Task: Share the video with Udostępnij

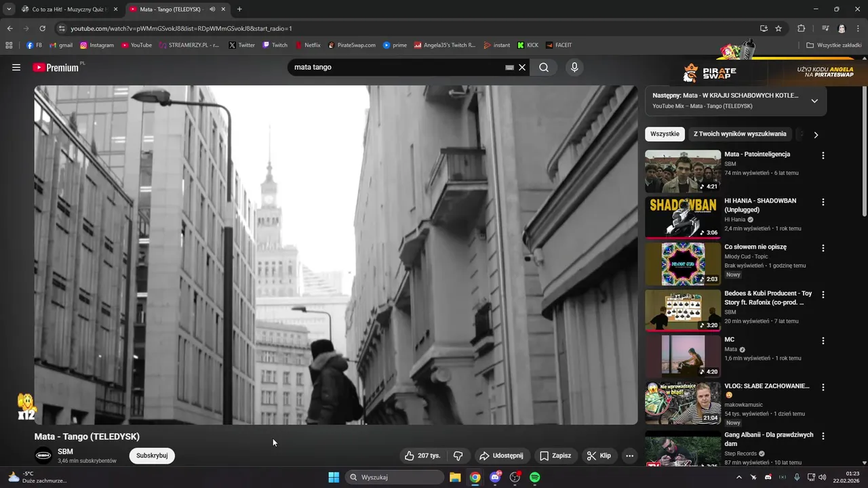Action: click(501, 455)
